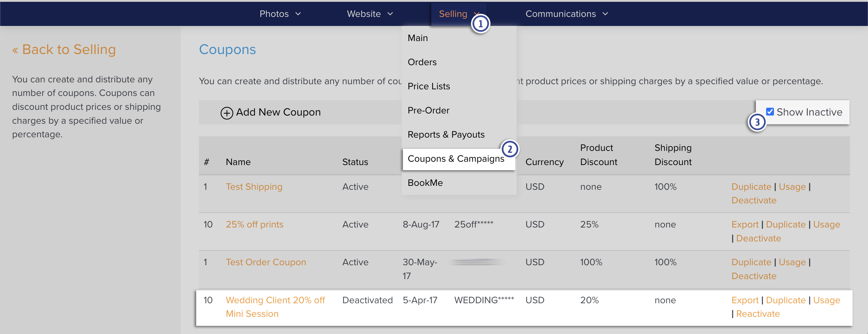Select Price Lists from the Selling menu

click(x=429, y=86)
